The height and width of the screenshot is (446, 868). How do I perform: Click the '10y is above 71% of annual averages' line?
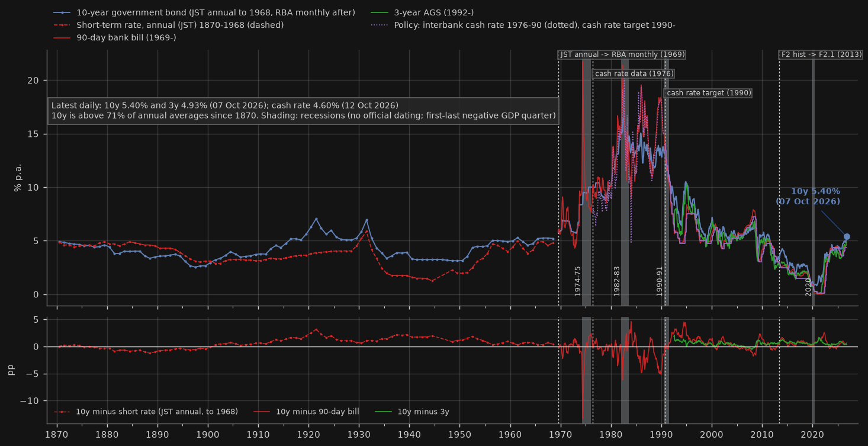coord(304,116)
